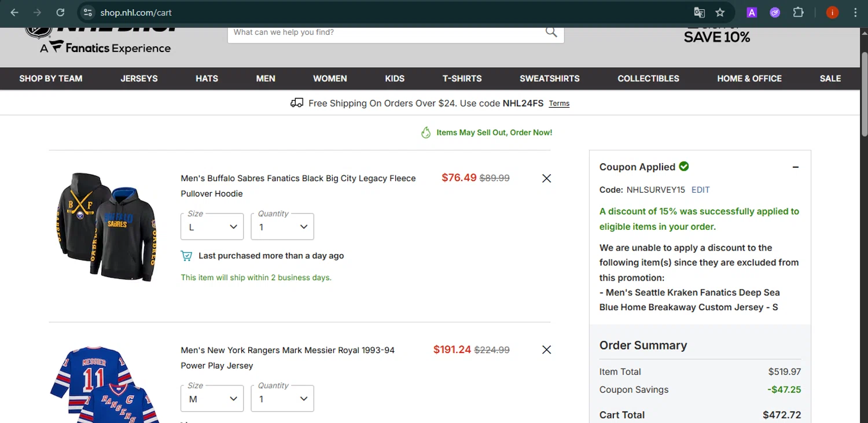Viewport: 868px width, 423px height.
Task: Open the MEN menu
Action: tap(266, 79)
